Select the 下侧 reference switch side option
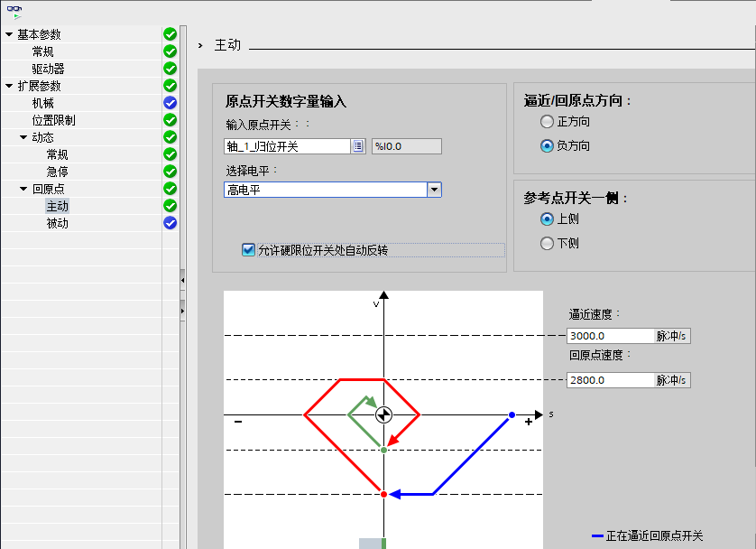 547,242
